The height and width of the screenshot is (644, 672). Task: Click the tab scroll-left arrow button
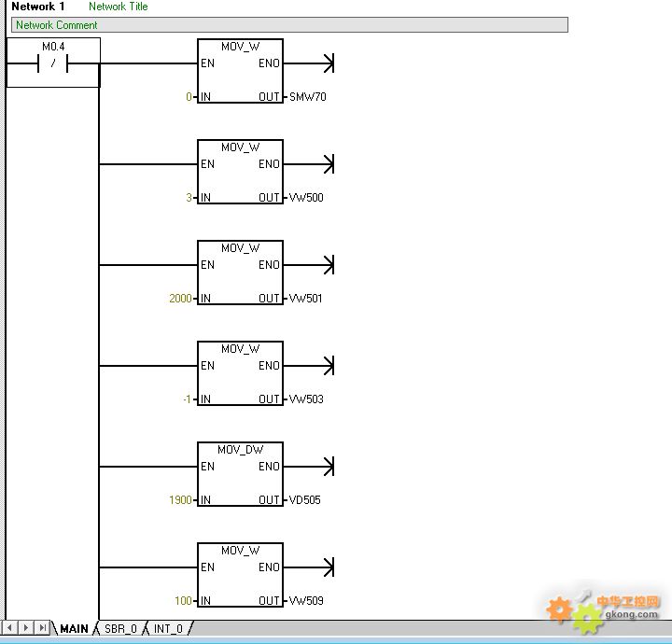(x=9, y=628)
